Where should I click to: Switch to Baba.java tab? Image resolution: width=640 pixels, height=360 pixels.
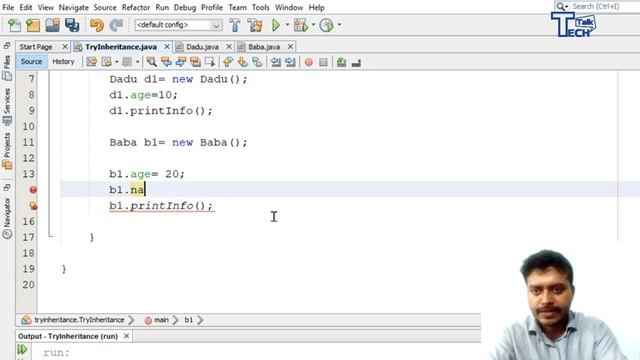click(264, 47)
